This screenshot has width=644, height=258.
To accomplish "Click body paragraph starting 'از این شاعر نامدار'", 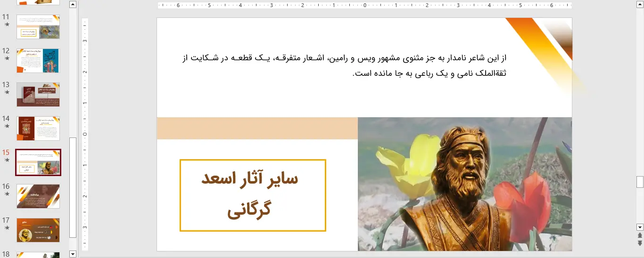I will (344, 66).
